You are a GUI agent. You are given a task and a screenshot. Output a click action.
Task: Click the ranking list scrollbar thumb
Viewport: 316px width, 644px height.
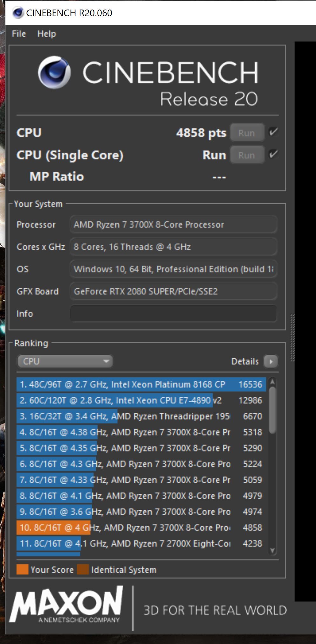coord(272,410)
